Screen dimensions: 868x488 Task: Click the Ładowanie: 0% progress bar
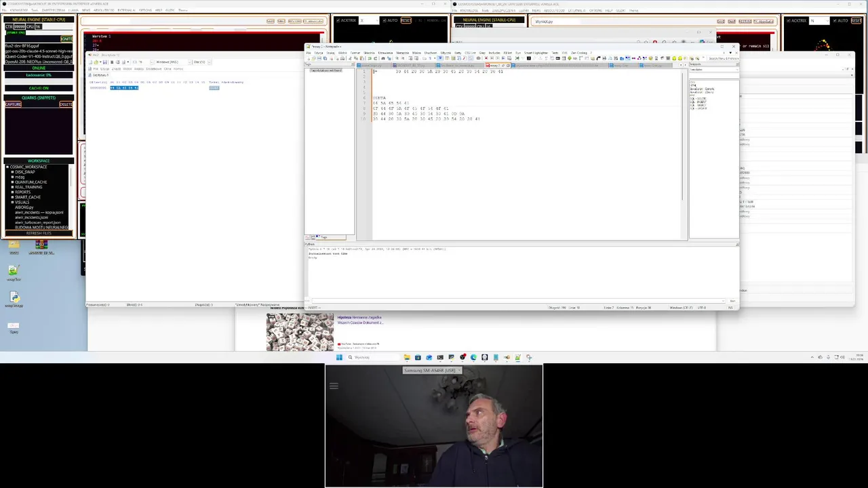[39, 75]
